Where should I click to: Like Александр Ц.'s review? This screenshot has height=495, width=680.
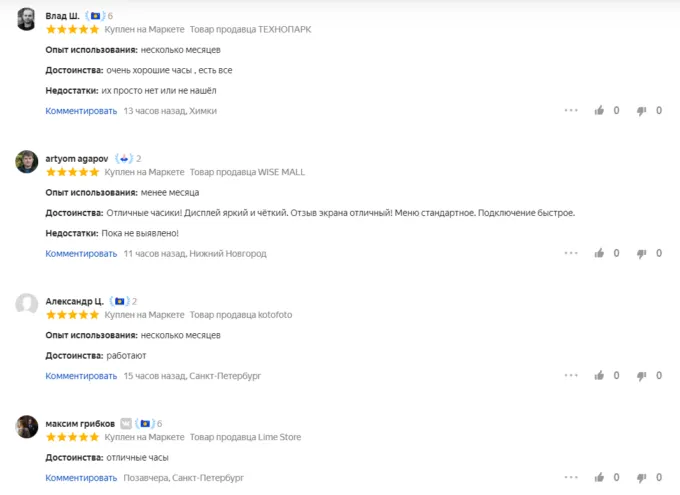[x=599, y=376]
